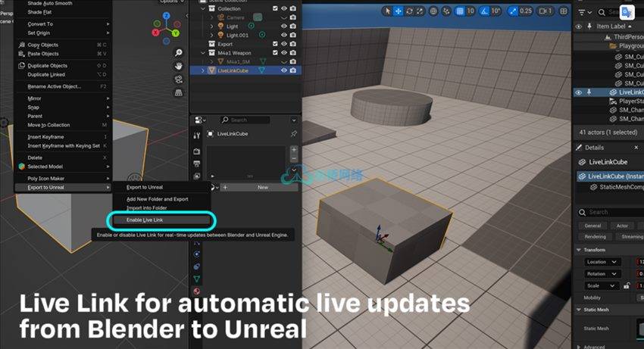Click the Blender viewport pan hand icon
This screenshot has height=349, width=644.
(x=178, y=66)
